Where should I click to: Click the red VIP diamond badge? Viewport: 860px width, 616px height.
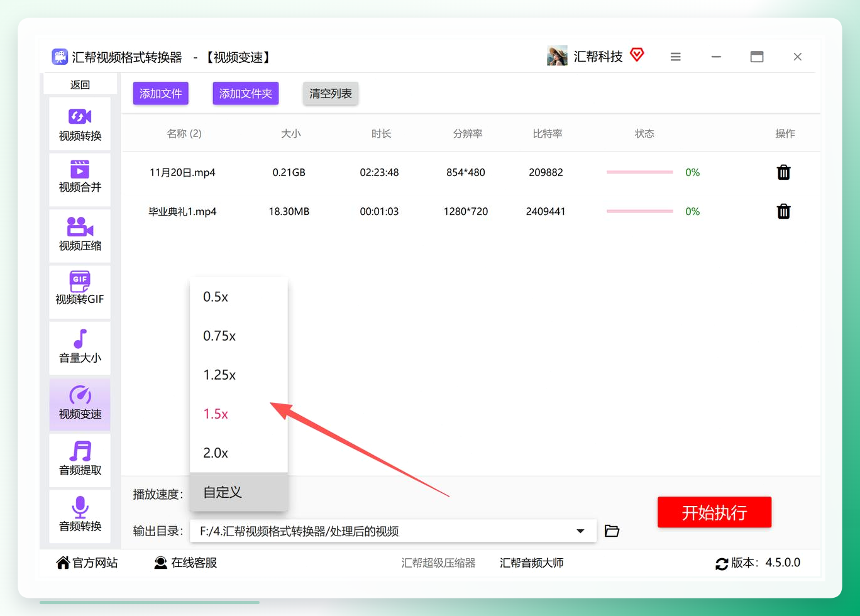click(x=637, y=55)
